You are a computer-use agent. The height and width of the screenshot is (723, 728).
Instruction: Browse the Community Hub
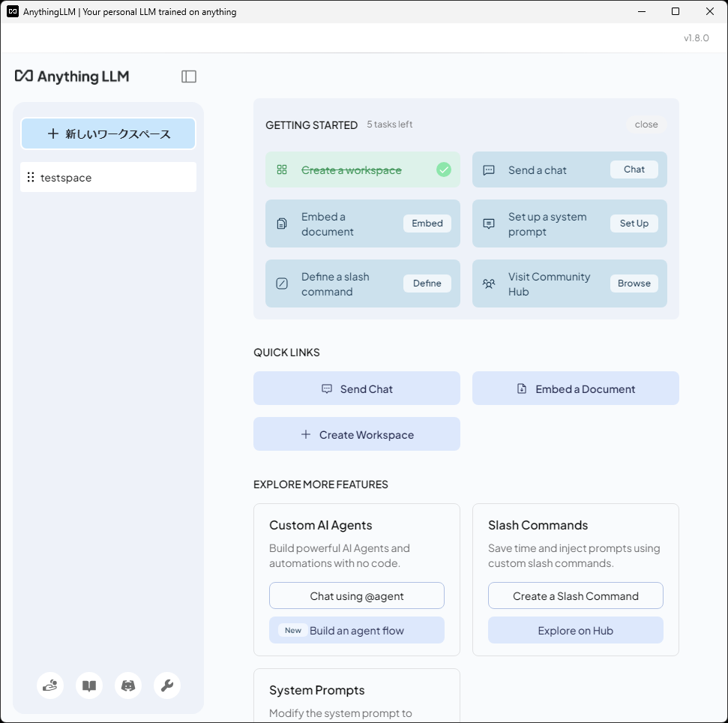(x=634, y=283)
